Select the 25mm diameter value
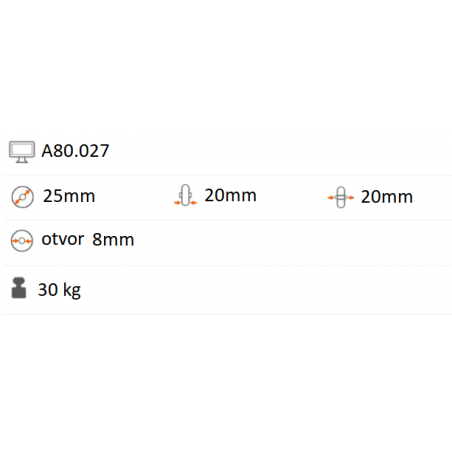This screenshot has width=452, height=452. tap(69, 196)
